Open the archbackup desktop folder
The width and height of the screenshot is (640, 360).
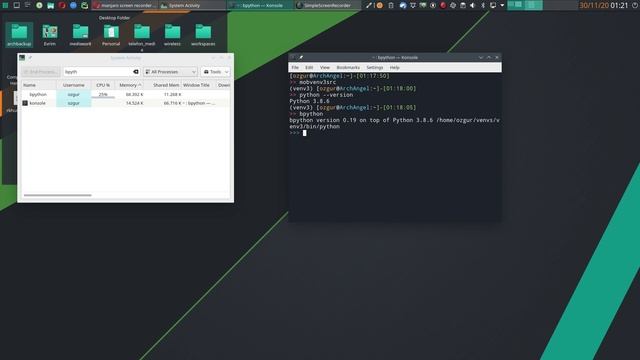19,35
